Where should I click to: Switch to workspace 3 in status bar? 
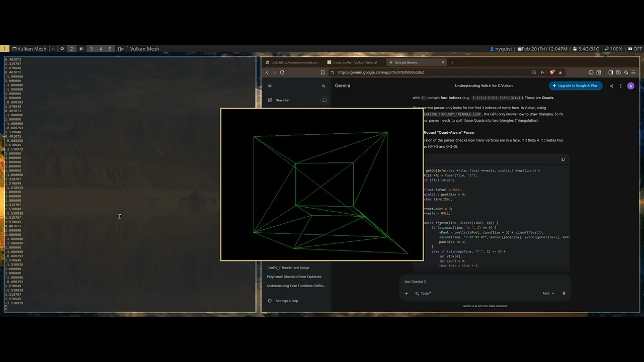[91, 49]
